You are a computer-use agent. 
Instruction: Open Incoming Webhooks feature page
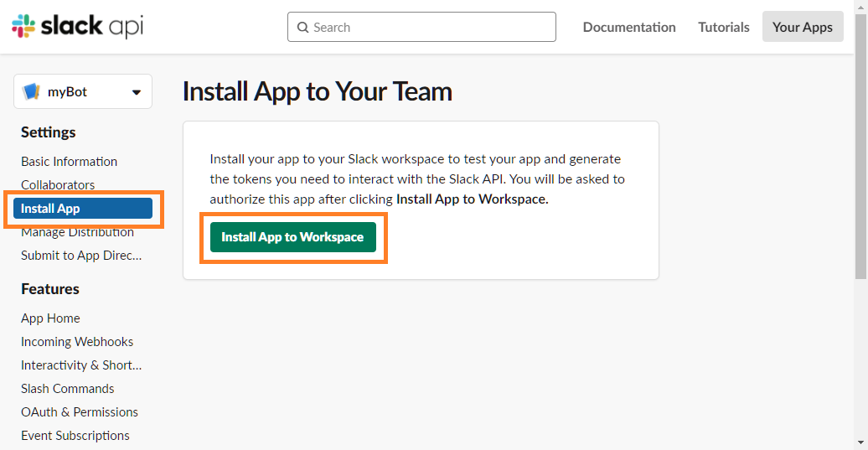77,342
